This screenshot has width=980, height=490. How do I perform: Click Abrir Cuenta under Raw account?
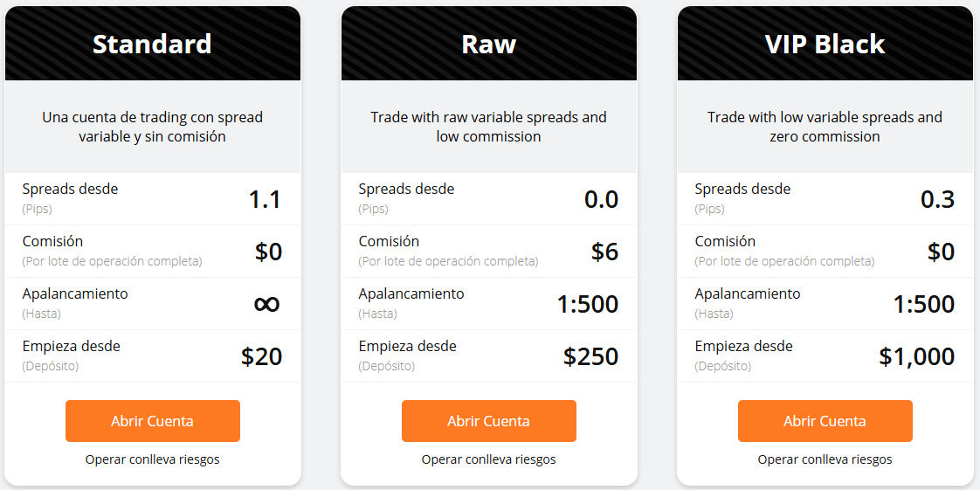[x=488, y=421]
